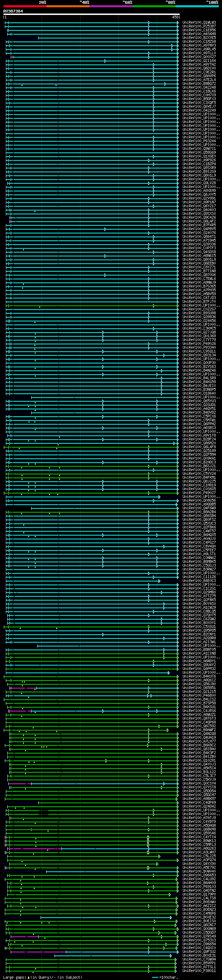Click the cyan ~100% identity legend segment
The width and height of the screenshot is (222, 980).
[x=197, y=6]
